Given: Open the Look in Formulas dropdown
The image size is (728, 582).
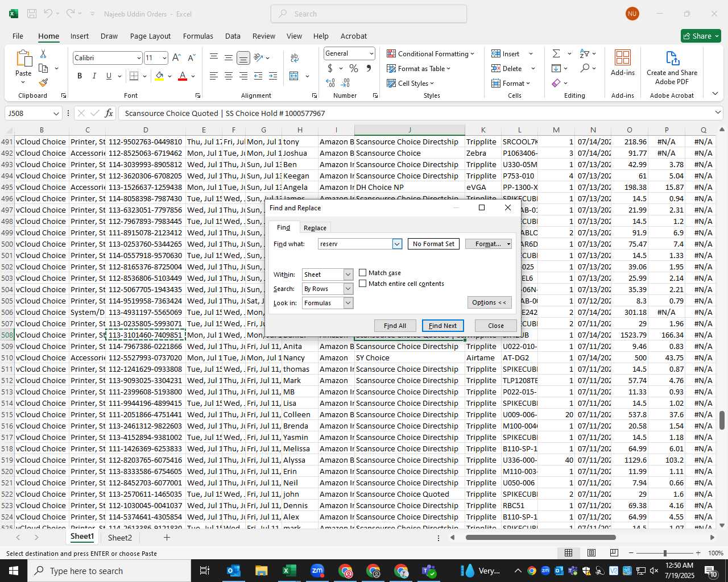Looking at the screenshot, I should (x=348, y=303).
